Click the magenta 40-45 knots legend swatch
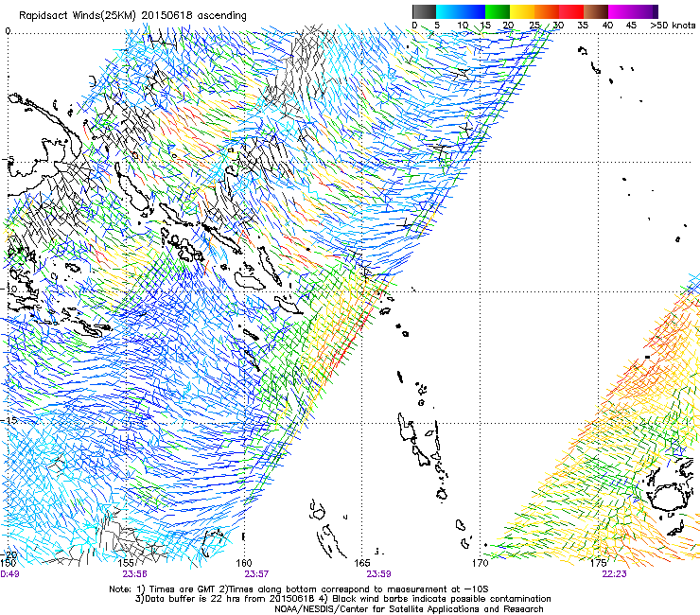Screen dimensions: 700x615 [x=621, y=11]
